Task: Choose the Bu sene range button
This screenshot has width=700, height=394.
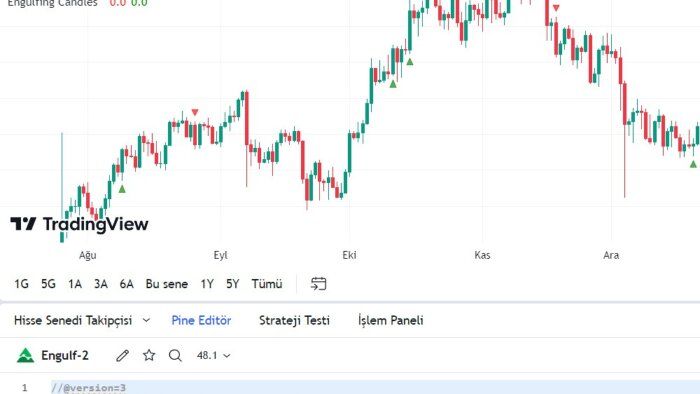Action: (x=167, y=284)
